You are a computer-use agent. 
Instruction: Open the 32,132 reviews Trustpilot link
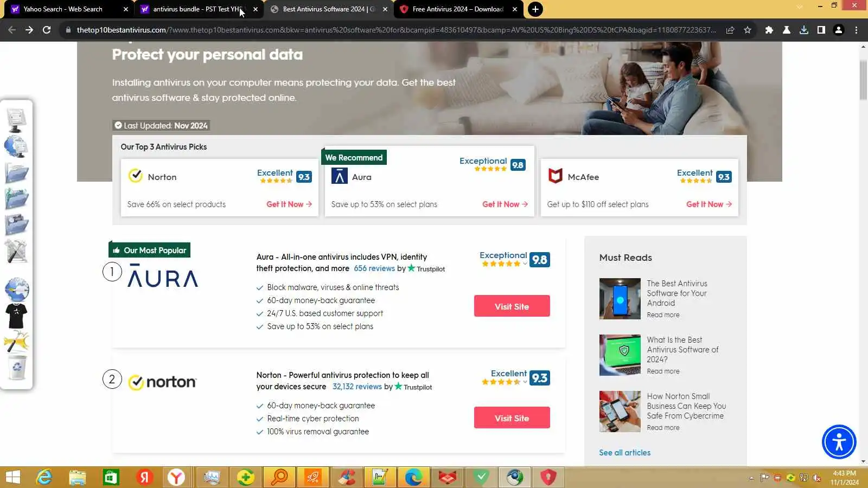357,387
